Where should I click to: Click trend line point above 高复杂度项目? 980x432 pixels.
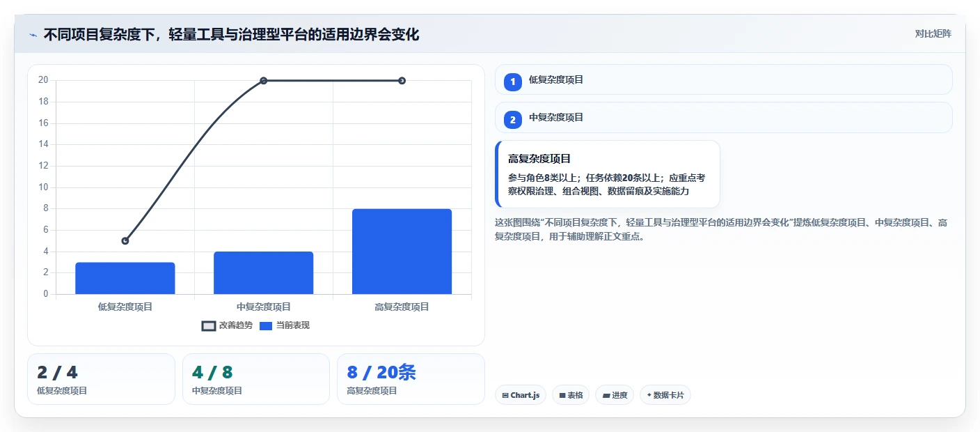402,81
